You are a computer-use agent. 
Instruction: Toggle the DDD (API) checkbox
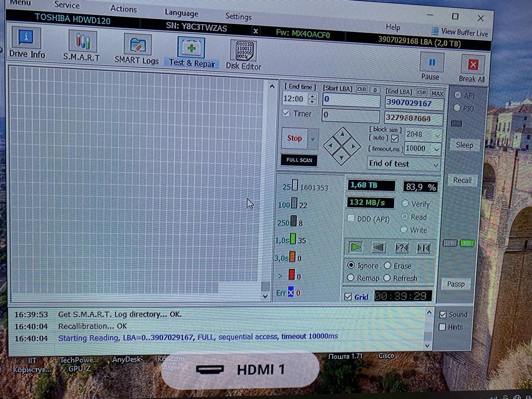(x=351, y=218)
